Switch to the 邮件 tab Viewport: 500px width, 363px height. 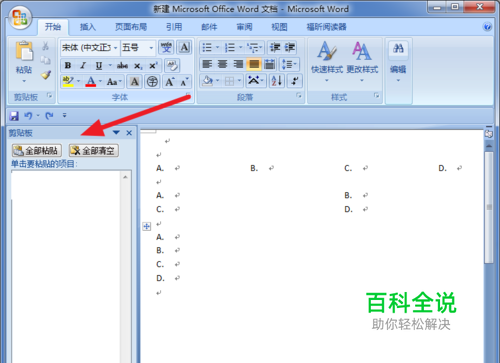pyautogui.click(x=209, y=27)
